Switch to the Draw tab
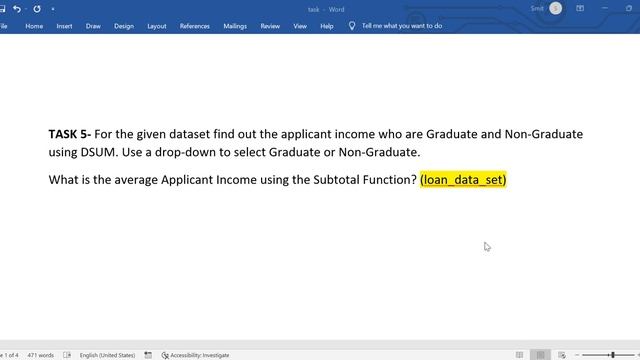 point(93,26)
